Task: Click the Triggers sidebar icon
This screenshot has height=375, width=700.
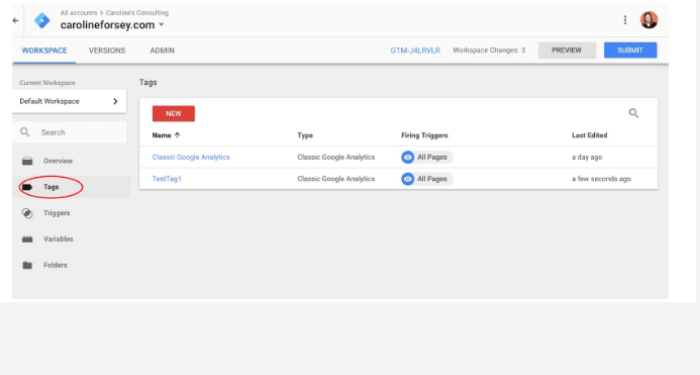Action: click(27, 213)
